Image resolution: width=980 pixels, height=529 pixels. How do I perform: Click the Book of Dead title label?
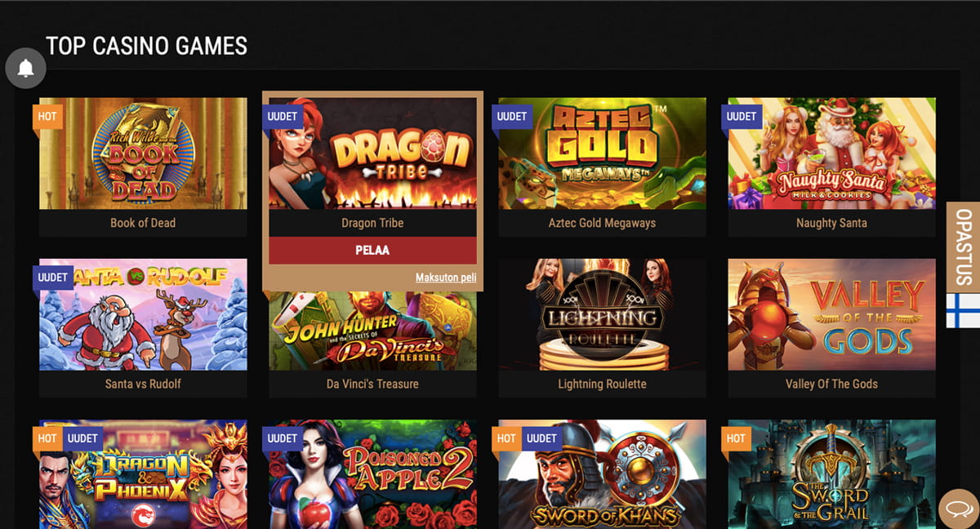pyautogui.click(x=143, y=223)
